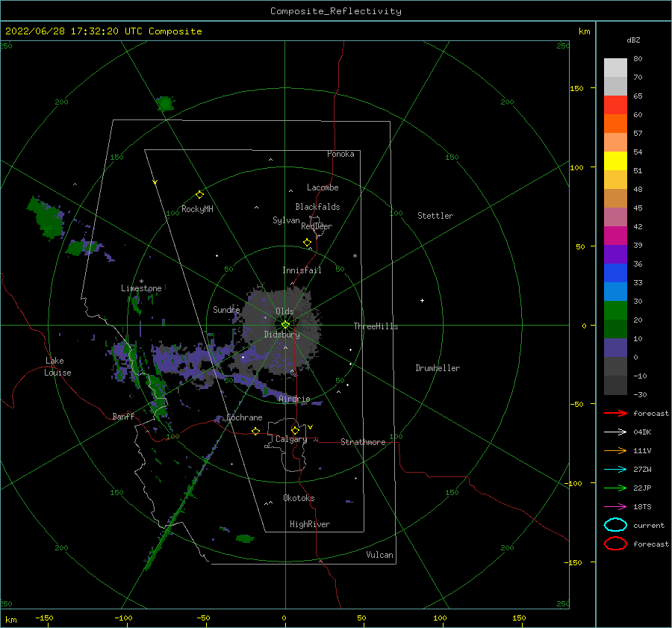
Task: Click the Airdrie city label
Action: [x=294, y=399]
